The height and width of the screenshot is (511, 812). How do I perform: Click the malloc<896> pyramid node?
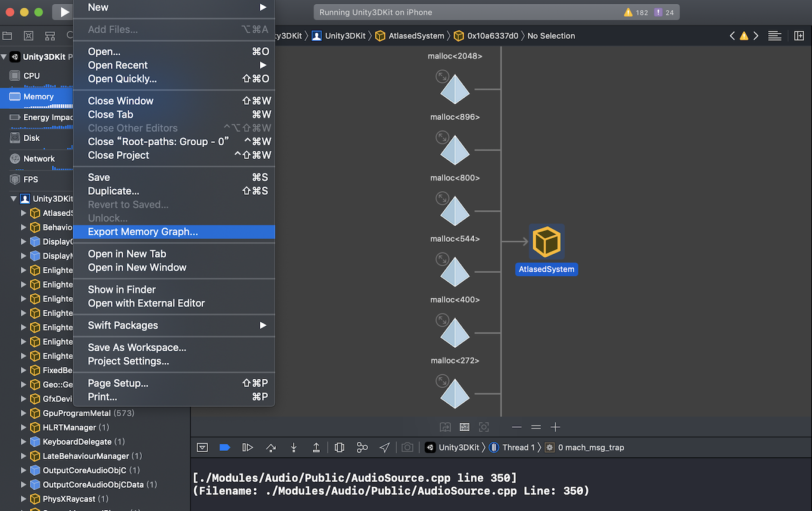[455, 150]
